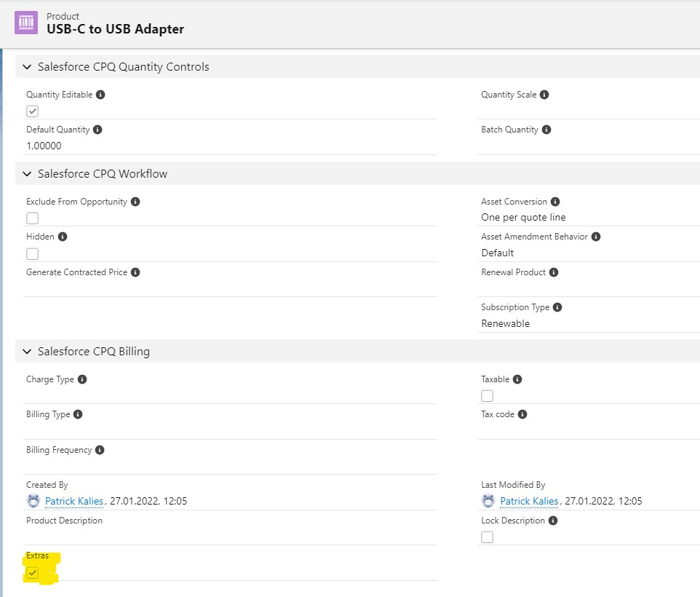Click info icon next to Charge Type
This screenshot has width=700, height=597.
[82, 379]
